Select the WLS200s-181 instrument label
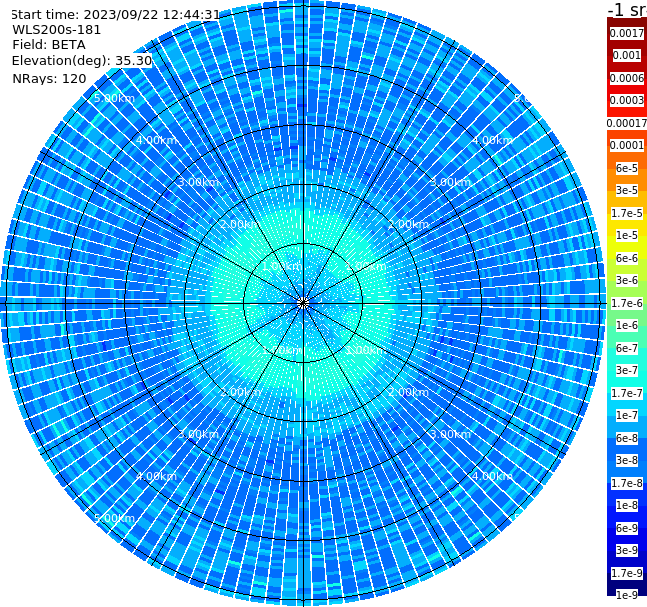Viewport: 647px width, 607px height. coord(57,30)
